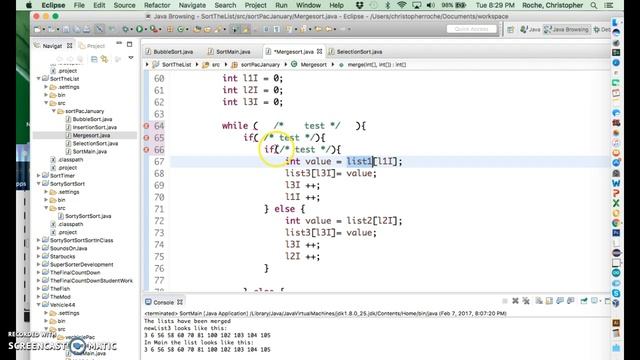Collapse the SortTheList project
This screenshot has height=360, width=640.
[39, 78]
